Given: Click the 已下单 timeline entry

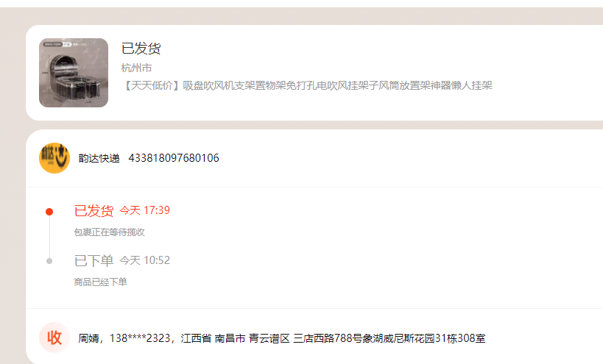Looking at the screenshot, I should pyautogui.click(x=94, y=261).
